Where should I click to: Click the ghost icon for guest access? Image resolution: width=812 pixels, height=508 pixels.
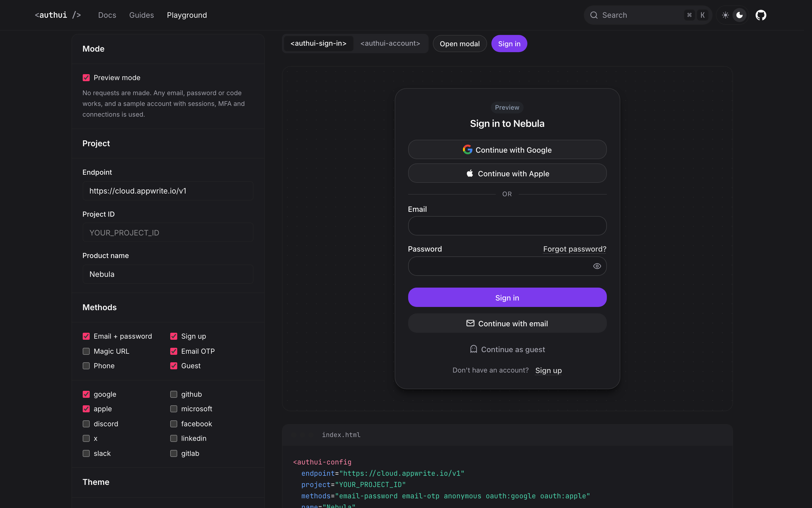473,349
